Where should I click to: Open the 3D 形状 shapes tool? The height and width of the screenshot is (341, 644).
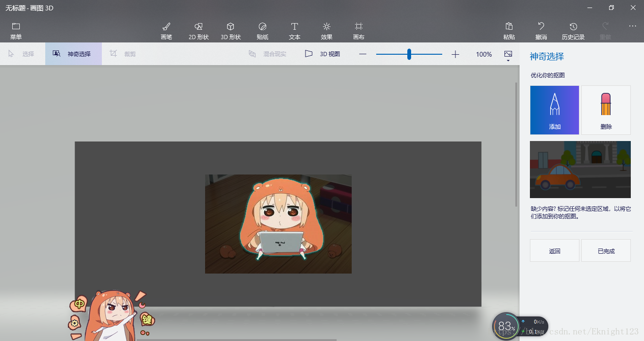(231, 31)
